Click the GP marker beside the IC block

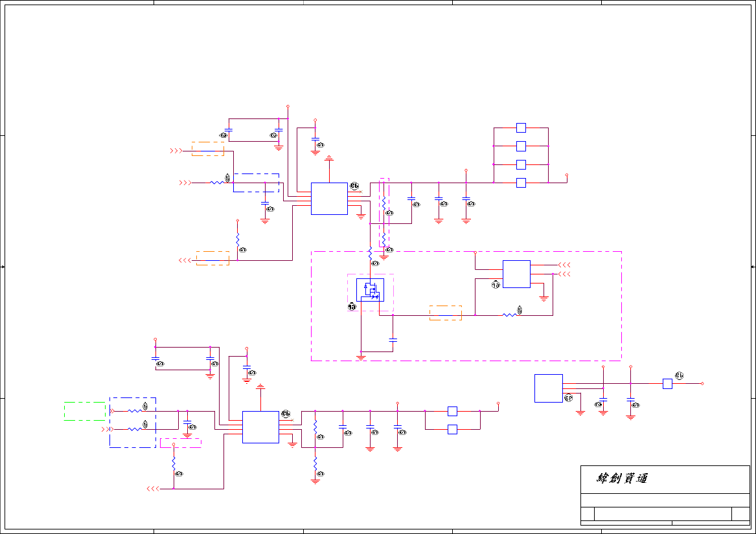(x=568, y=398)
